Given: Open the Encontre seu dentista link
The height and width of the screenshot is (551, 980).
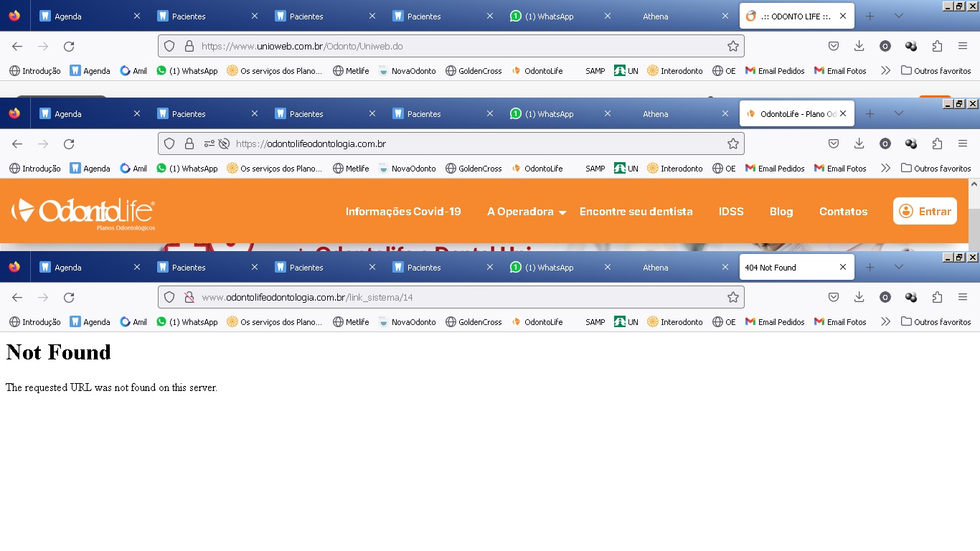Looking at the screenshot, I should (x=636, y=212).
